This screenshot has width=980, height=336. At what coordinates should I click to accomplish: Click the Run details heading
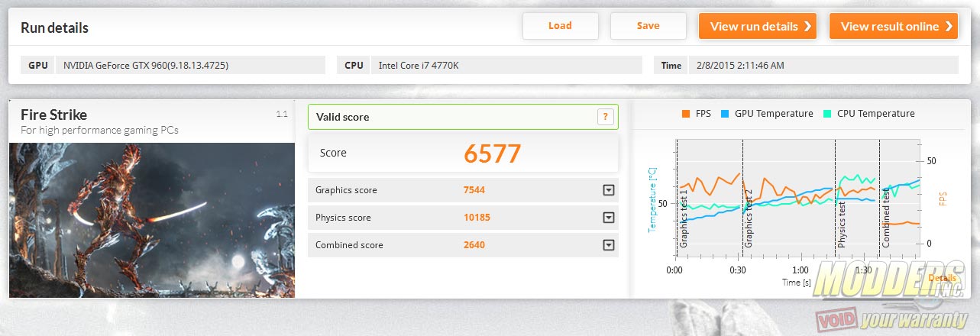(x=54, y=28)
